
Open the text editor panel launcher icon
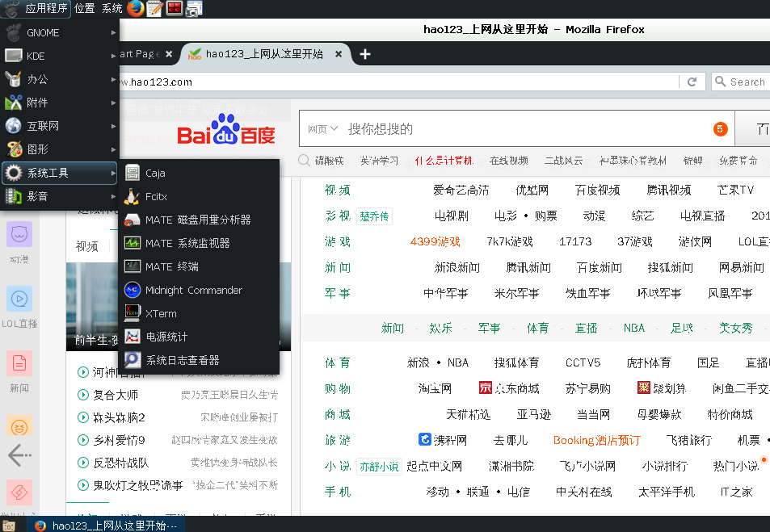[154, 8]
